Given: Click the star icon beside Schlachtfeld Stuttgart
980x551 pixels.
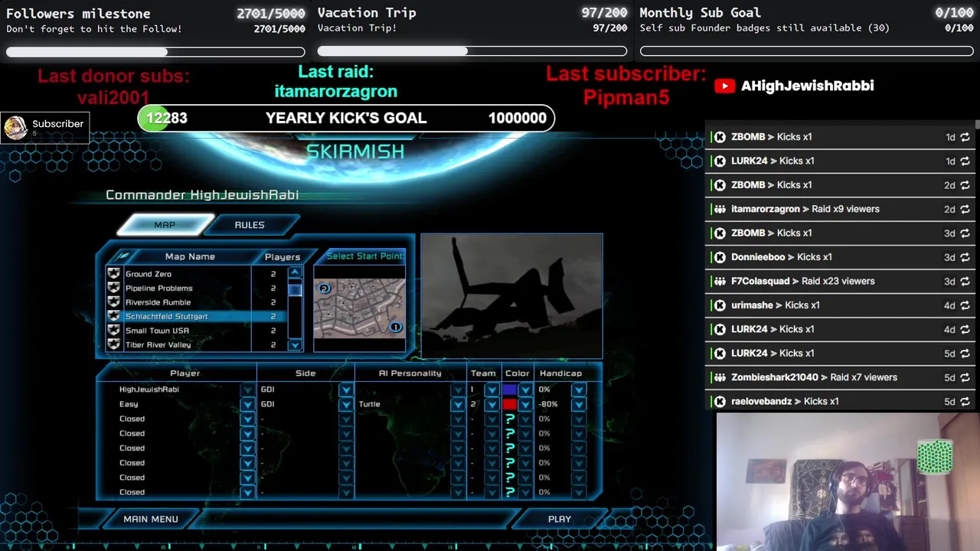Looking at the screenshot, I should [114, 316].
